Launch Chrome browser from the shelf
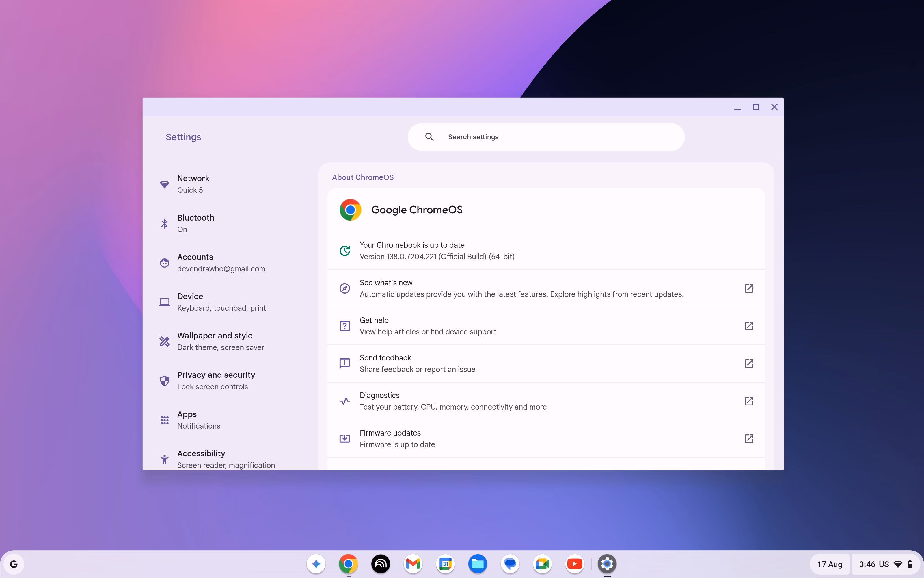The image size is (924, 578). point(348,564)
